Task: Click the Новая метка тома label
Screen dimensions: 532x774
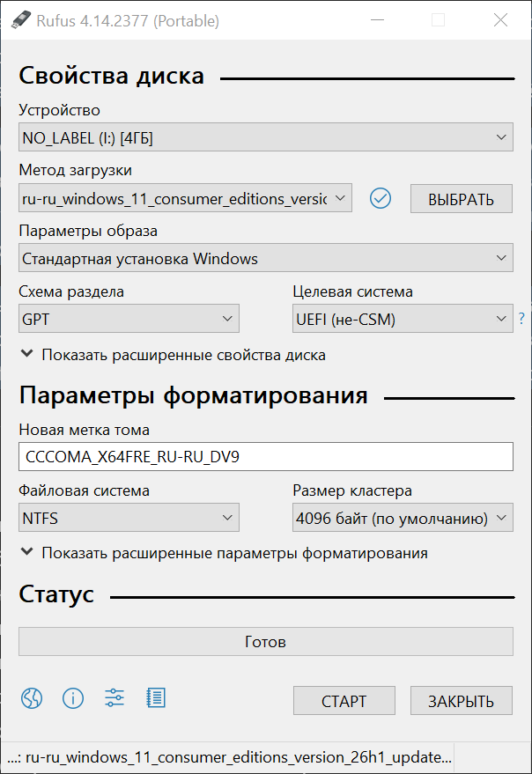Action: 84,430
